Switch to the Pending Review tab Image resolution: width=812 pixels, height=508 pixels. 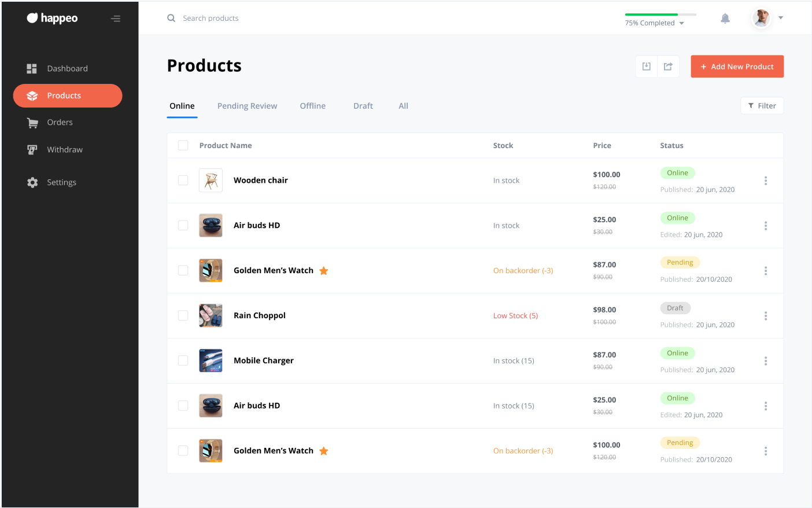point(247,106)
